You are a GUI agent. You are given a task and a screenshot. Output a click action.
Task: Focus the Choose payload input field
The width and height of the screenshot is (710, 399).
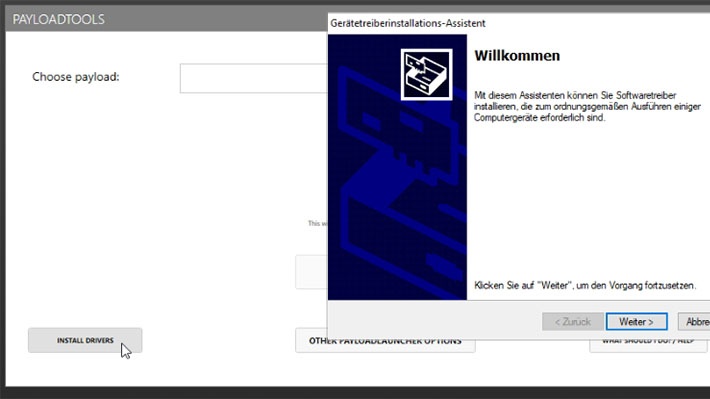(254, 78)
